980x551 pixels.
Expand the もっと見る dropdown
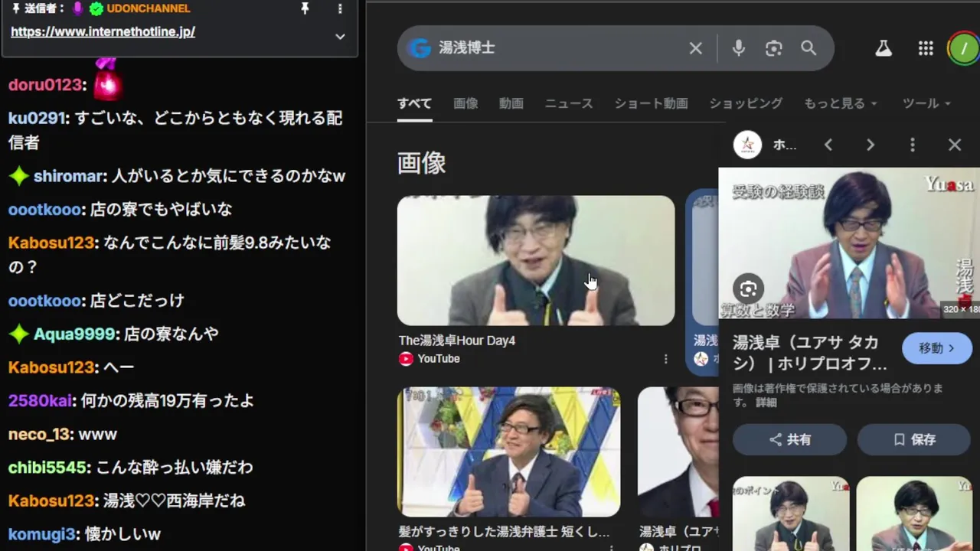[841, 103]
